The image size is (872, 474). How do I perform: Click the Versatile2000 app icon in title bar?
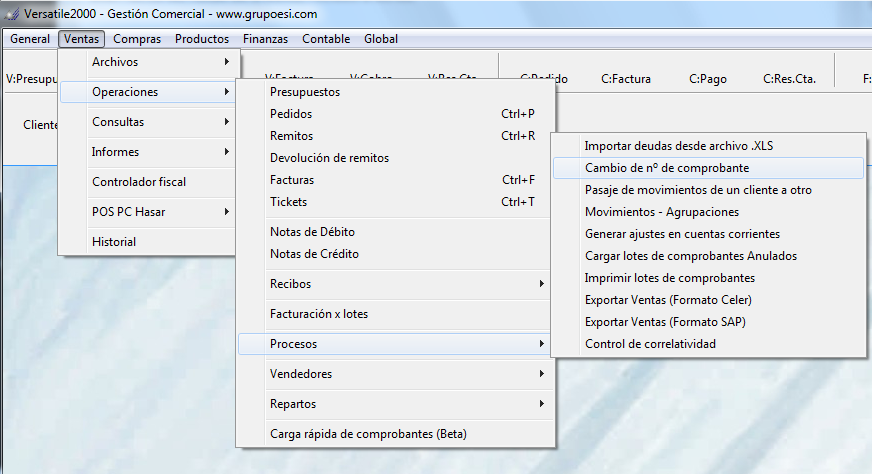(11, 15)
